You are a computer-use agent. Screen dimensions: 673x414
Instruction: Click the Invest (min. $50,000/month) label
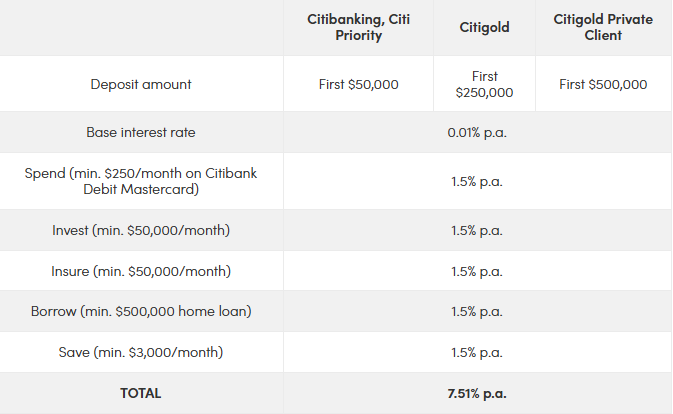141,230
